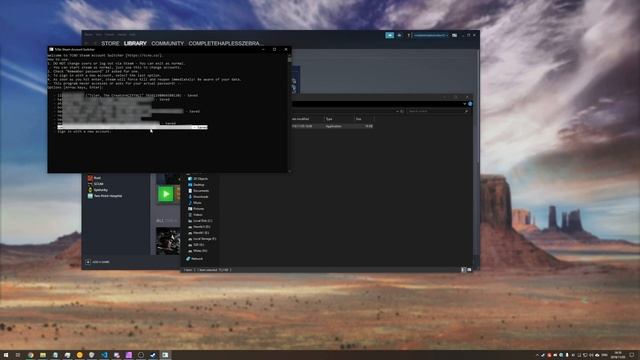Open the File Explorer help icon
Screen dimensions: 640x360
click(470, 104)
